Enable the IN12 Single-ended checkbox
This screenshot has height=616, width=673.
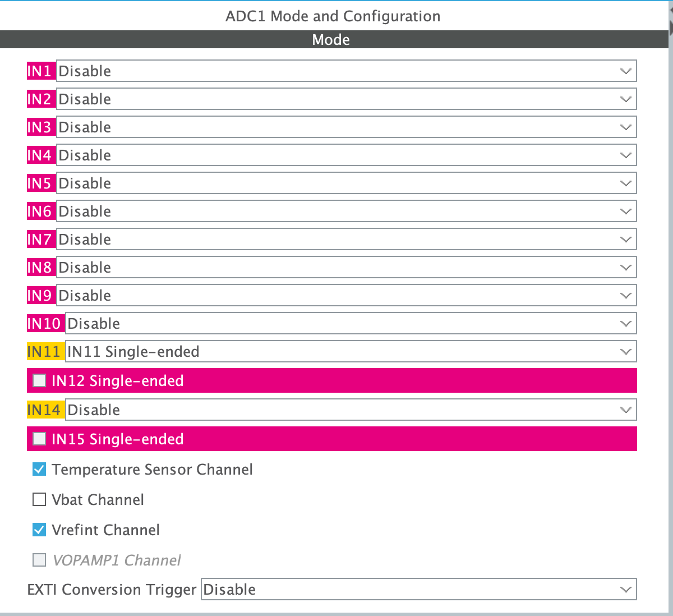39,380
